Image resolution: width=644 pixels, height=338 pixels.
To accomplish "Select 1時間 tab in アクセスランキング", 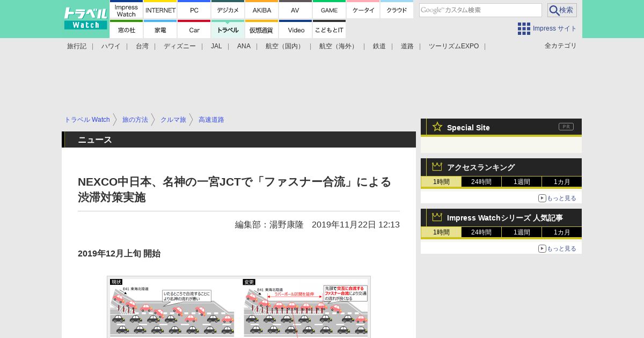I will [441, 182].
